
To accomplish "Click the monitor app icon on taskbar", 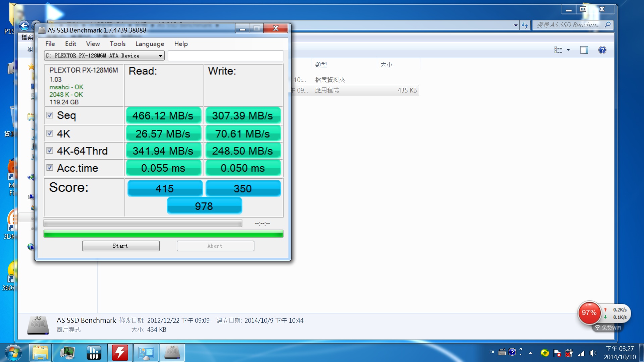I will pos(67,353).
